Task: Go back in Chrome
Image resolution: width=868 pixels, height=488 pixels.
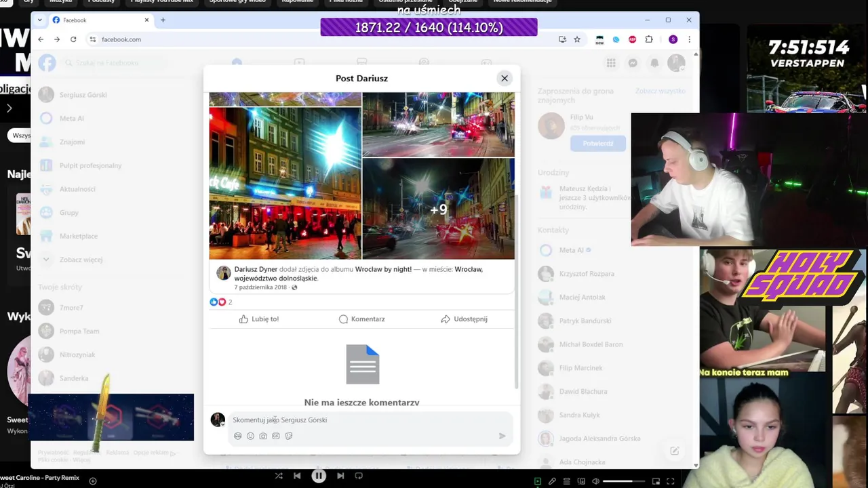Action: click(41, 39)
